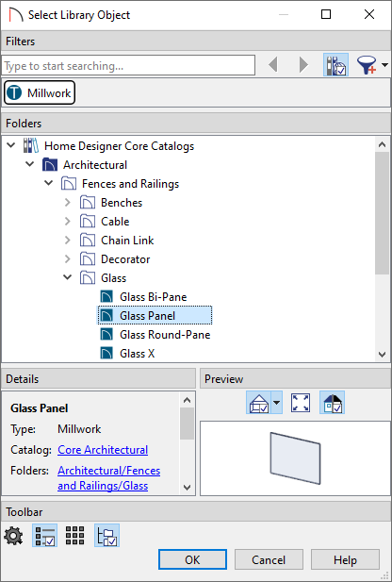The height and width of the screenshot is (582, 392).
Task: Collapse the Home Designer Core Catalogs node
Action: click(11, 145)
